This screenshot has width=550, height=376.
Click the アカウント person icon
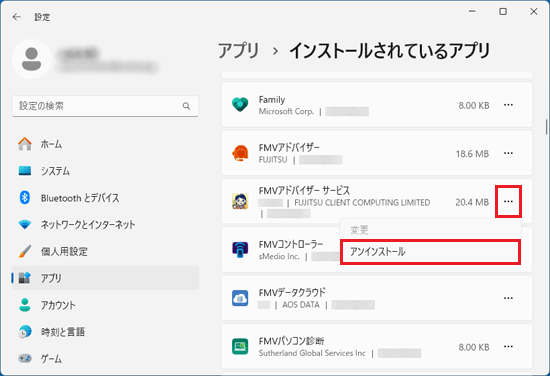tap(25, 305)
